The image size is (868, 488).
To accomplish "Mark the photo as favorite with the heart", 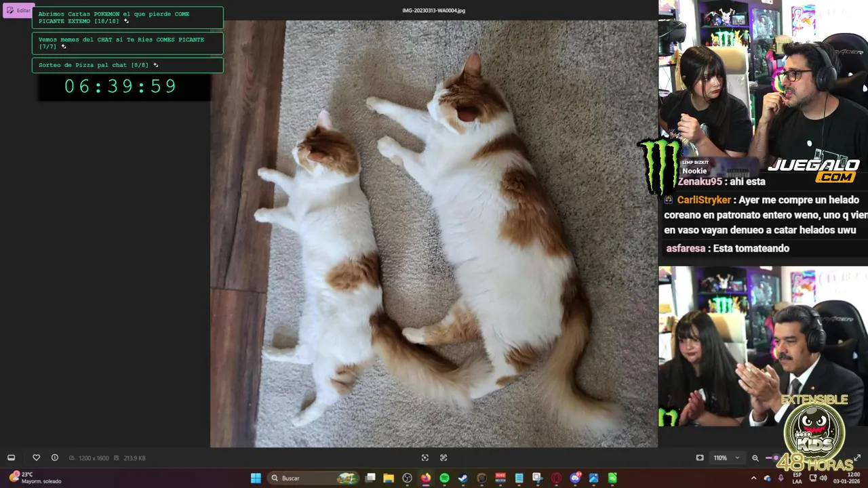I will click(37, 457).
